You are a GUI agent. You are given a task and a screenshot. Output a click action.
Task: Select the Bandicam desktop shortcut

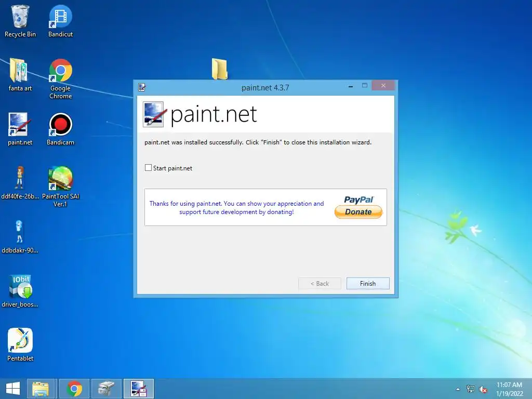pyautogui.click(x=60, y=129)
